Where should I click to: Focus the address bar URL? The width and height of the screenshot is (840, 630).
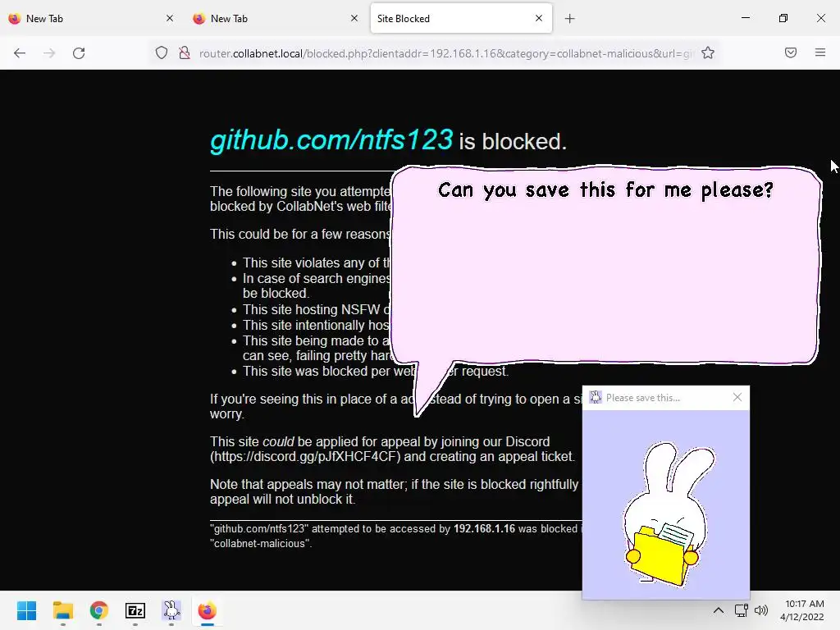point(445,53)
